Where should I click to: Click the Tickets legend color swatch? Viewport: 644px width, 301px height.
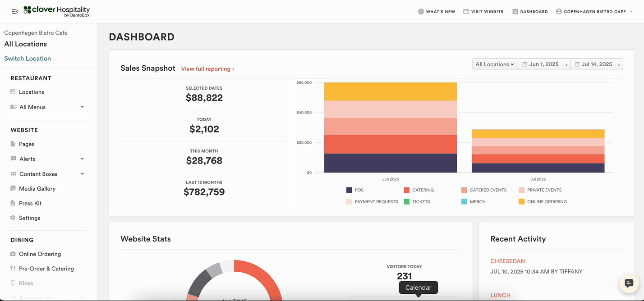coord(407,202)
